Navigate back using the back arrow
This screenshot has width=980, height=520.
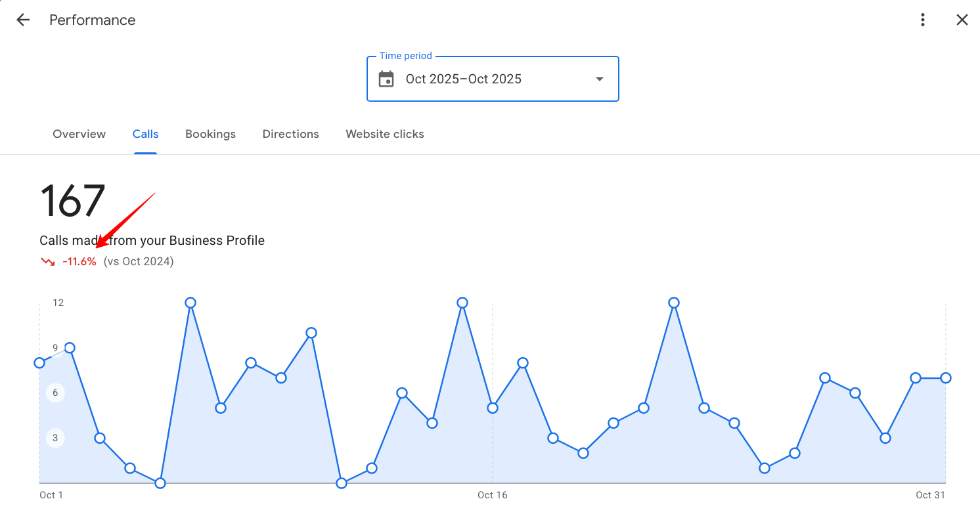coord(23,20)
